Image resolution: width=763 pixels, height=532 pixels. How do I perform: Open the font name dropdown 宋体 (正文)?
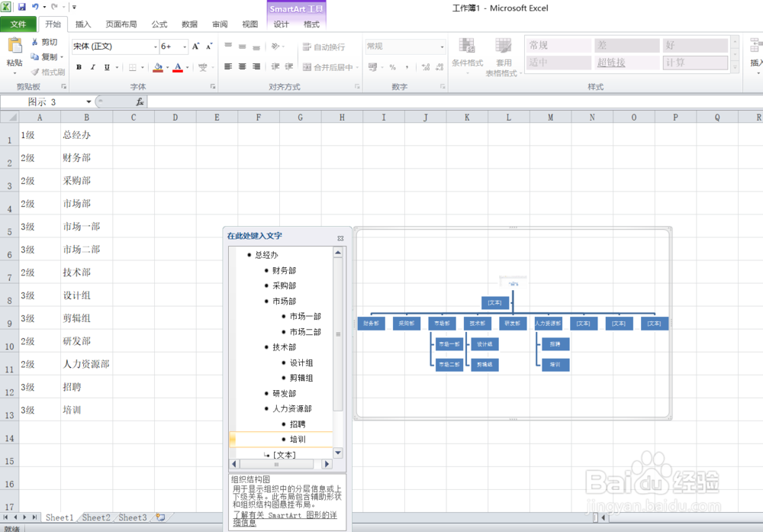click(156, 47)
